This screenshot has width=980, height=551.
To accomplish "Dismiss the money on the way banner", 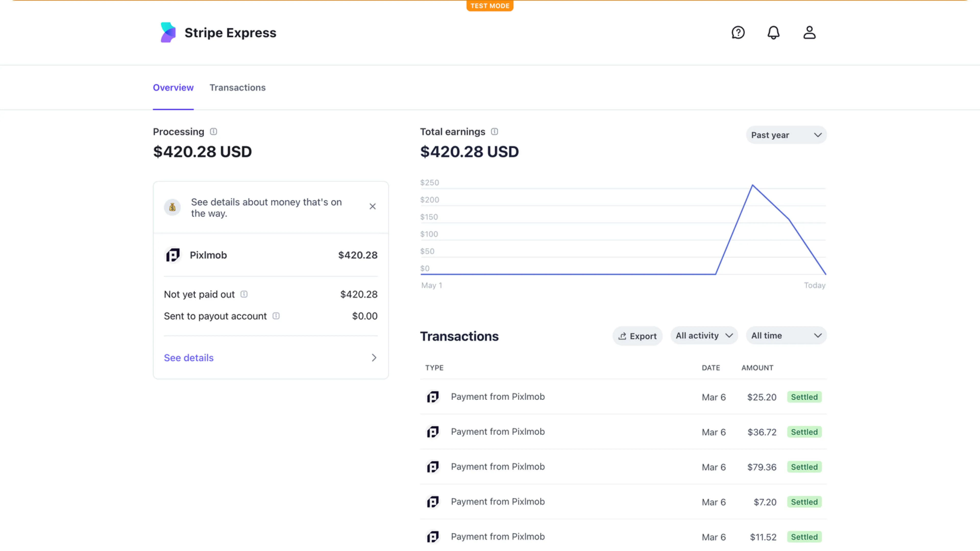I will click(x=372, y=206).
